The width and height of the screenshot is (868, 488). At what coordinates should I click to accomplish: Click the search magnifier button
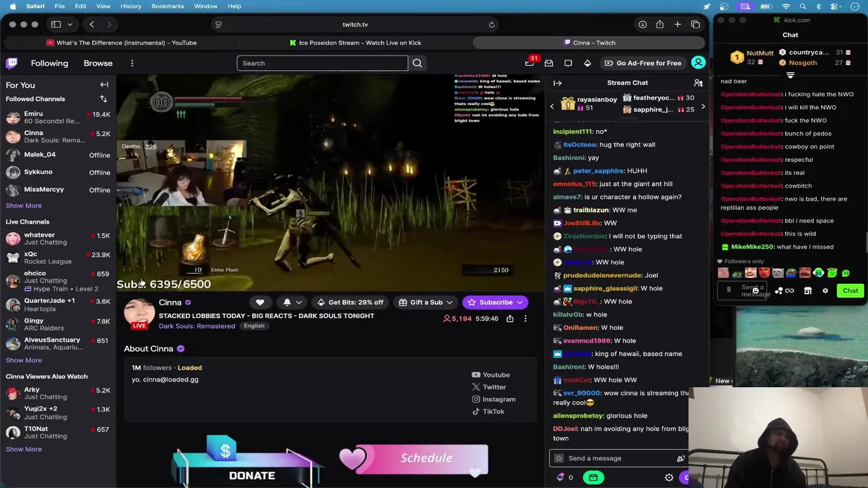[417, 63]
